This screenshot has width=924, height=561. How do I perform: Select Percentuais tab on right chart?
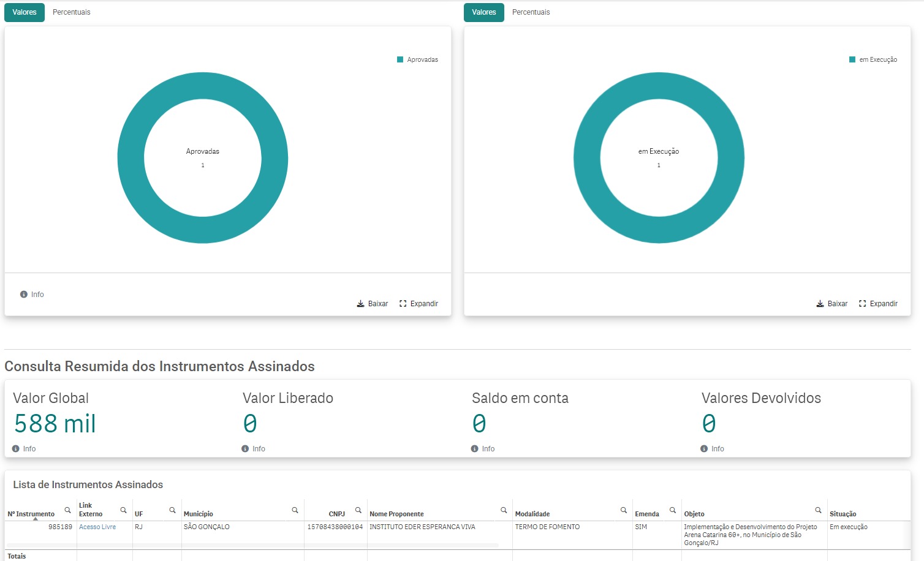point(531,12)
